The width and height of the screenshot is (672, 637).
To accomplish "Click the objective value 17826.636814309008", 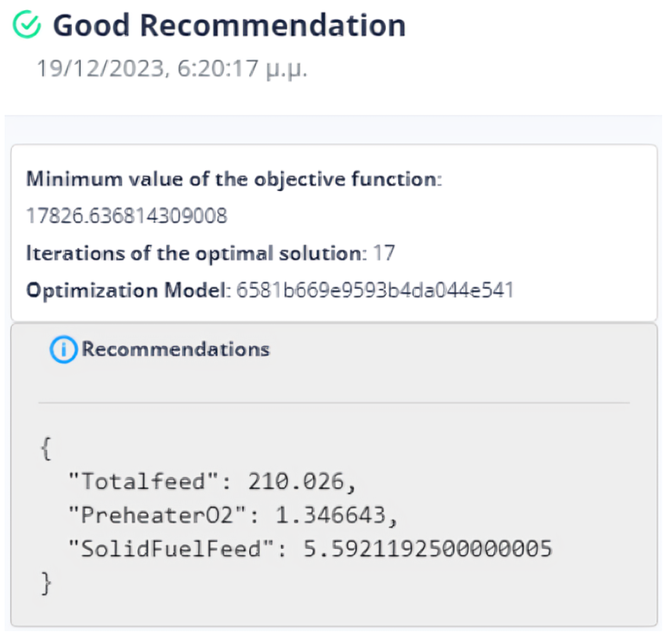I will [x=127, y=216].
